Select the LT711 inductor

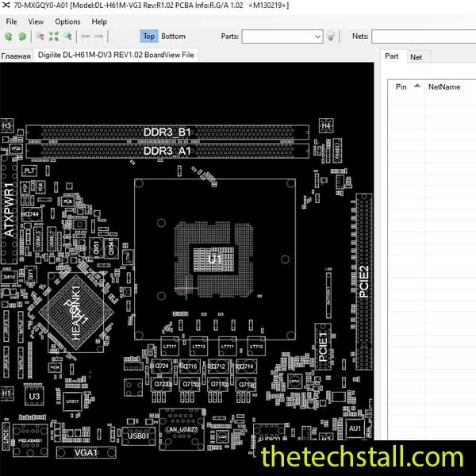point(228,346)
